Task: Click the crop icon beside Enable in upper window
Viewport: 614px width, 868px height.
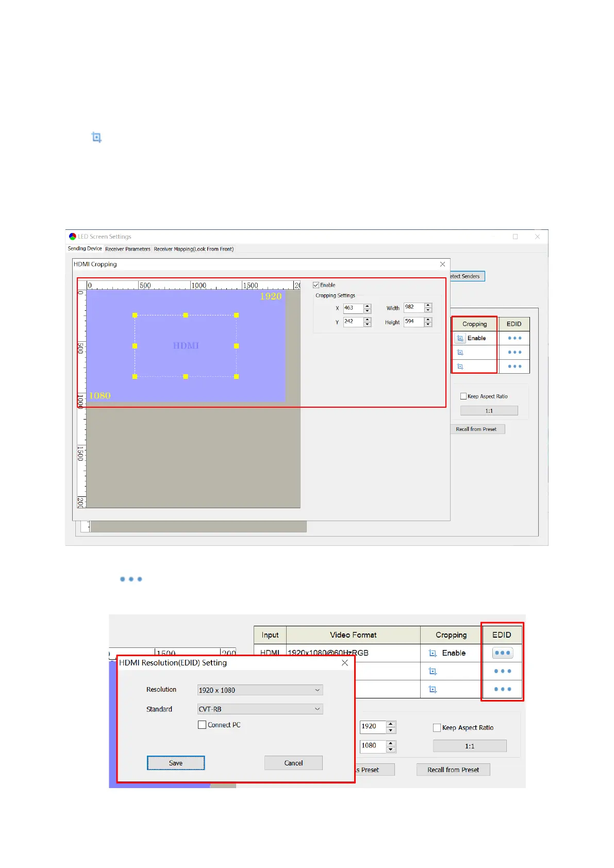Action: (x=460, y=338)
